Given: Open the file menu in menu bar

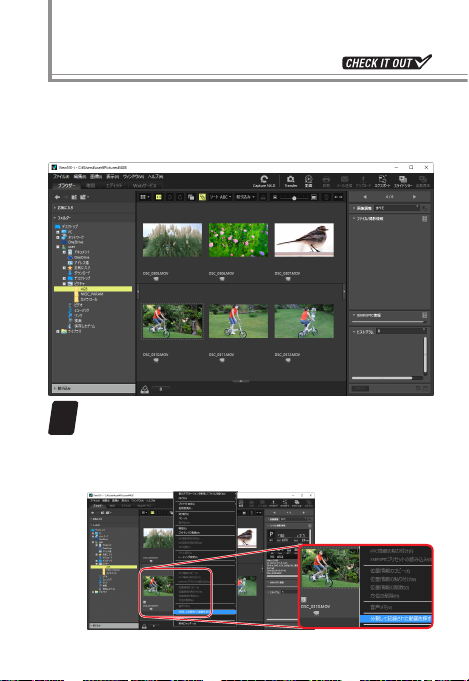Looking at the screenshot, I should click(61, 177).
